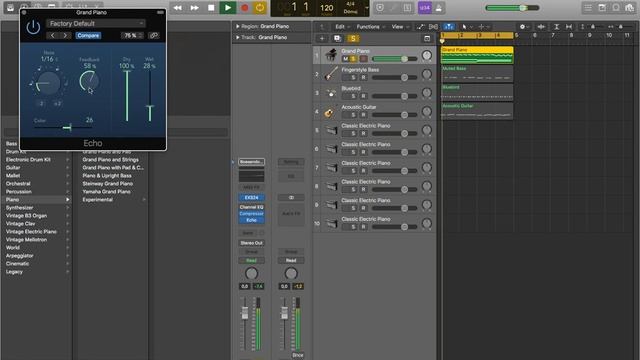Viewport: 640px width, 360px height.
Task: Click the Waveform Zoom icon
Action: click(x=541, y=27)
